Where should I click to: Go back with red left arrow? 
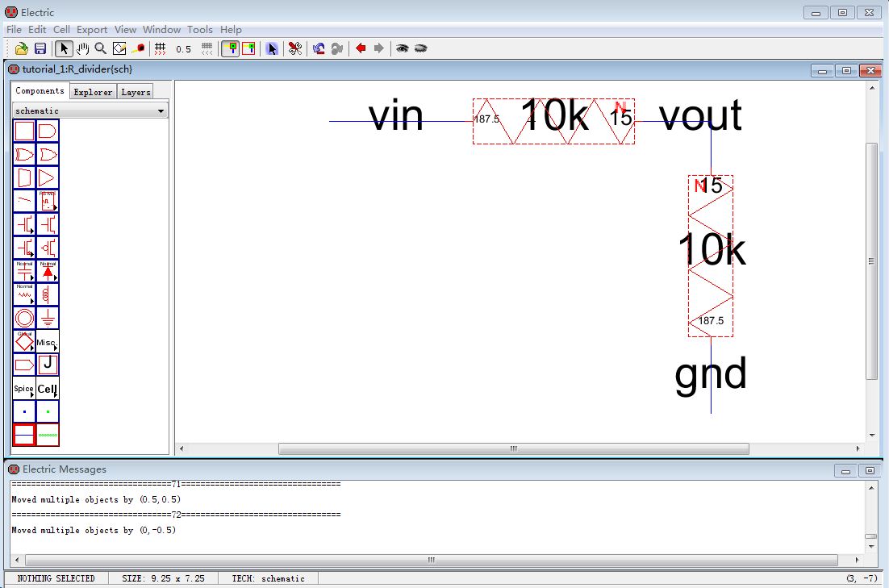(x=361, y=48)
